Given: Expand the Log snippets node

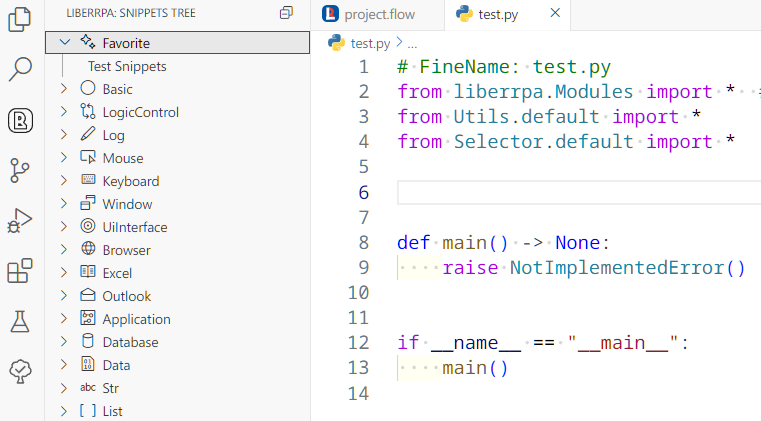Looking at the screenshot, I should pos(64,135).
